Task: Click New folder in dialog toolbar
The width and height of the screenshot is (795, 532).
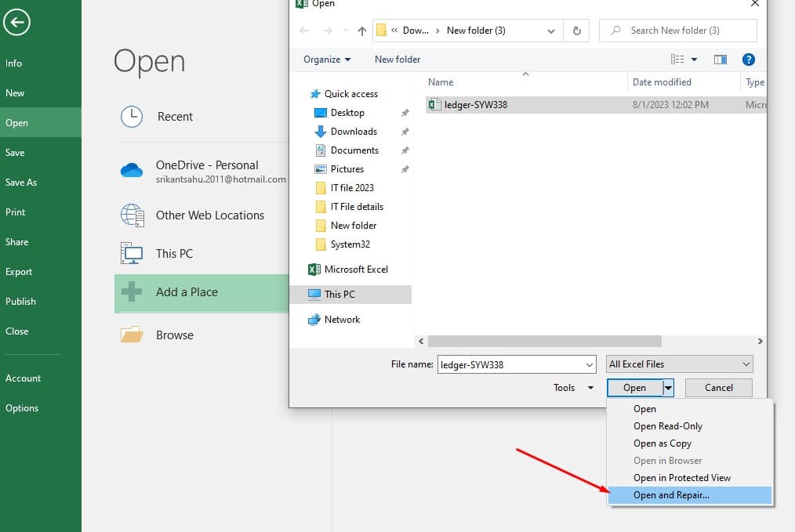Action: (397, 60)
